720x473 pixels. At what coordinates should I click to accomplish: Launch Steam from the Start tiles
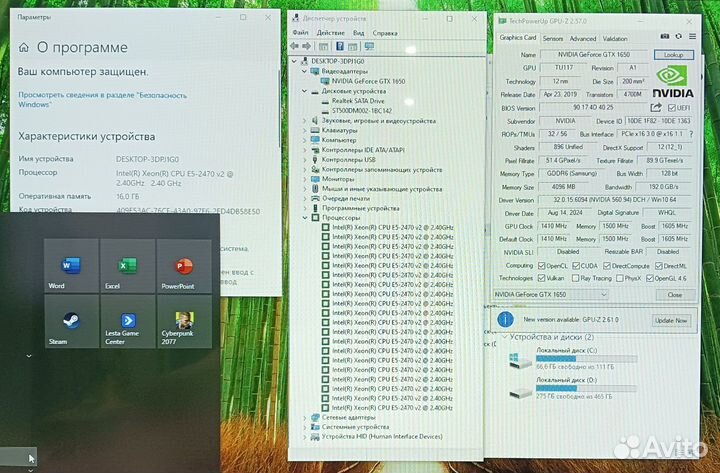tap(71, 321)
